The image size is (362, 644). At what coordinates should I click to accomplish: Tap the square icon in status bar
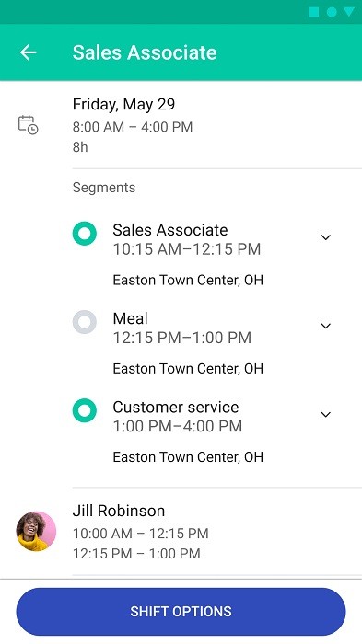point(314,12)
